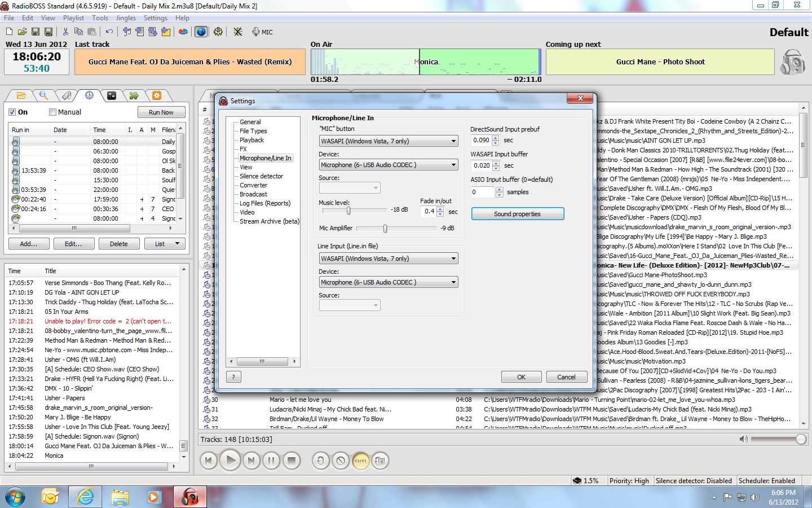The height and width of the screenshot is (508, 812).
Task: Increase ASIO Input buffer samples stepper
Action: pos(499,190)
